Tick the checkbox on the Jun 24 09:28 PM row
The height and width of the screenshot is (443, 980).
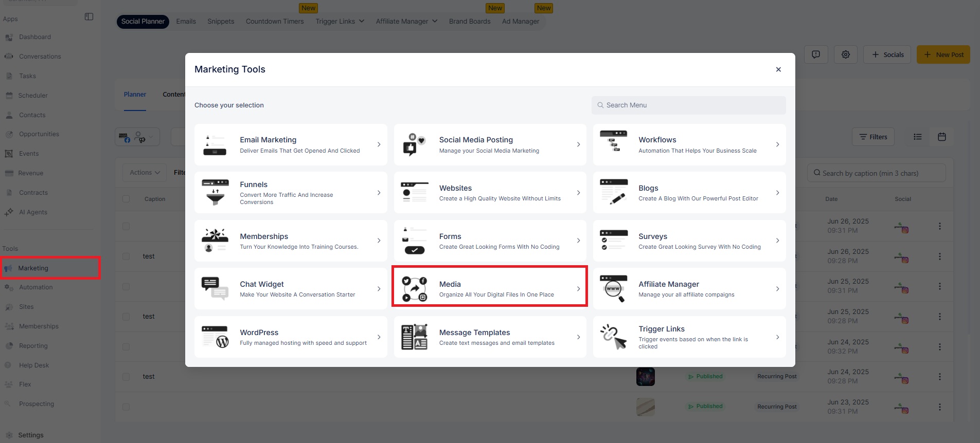126,377
